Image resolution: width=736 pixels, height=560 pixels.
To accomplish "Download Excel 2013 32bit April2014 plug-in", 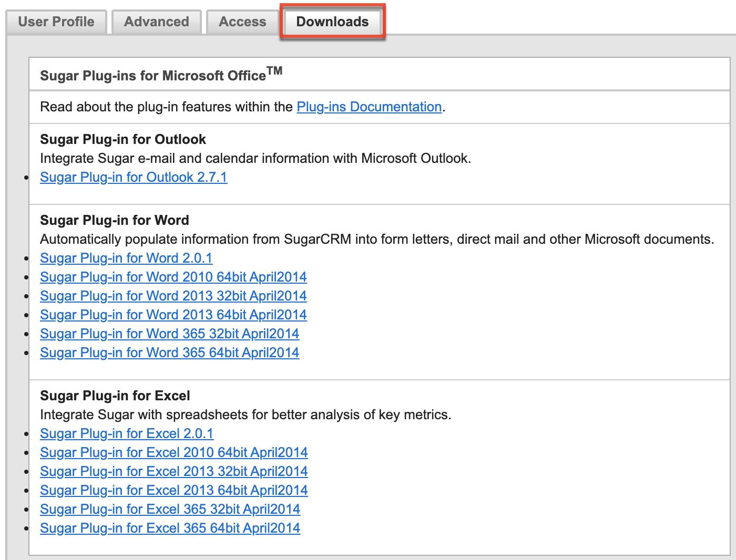I will pyautogui.click(x=174, y=471).
